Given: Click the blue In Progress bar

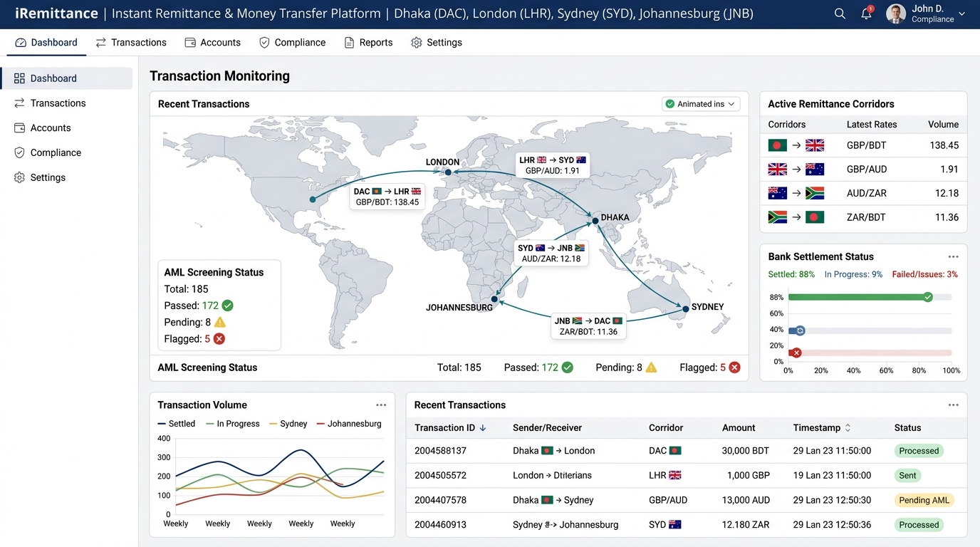Looking at the screenshot, I should click(x=796, y=330).
